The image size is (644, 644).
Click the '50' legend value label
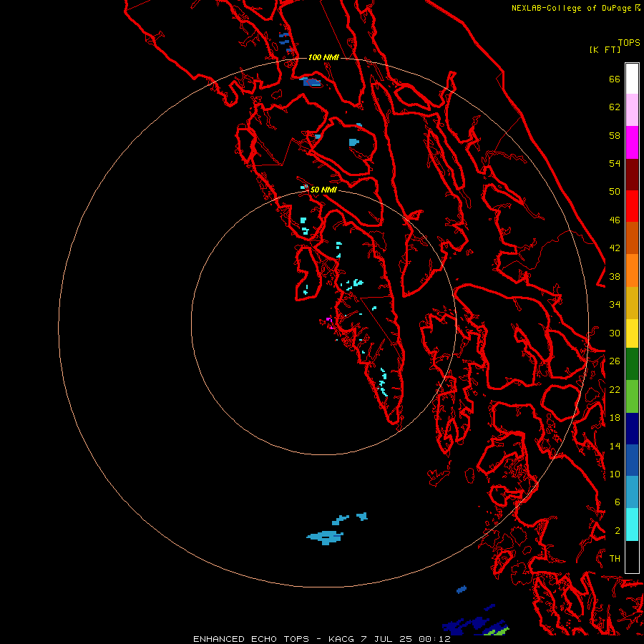615,192
